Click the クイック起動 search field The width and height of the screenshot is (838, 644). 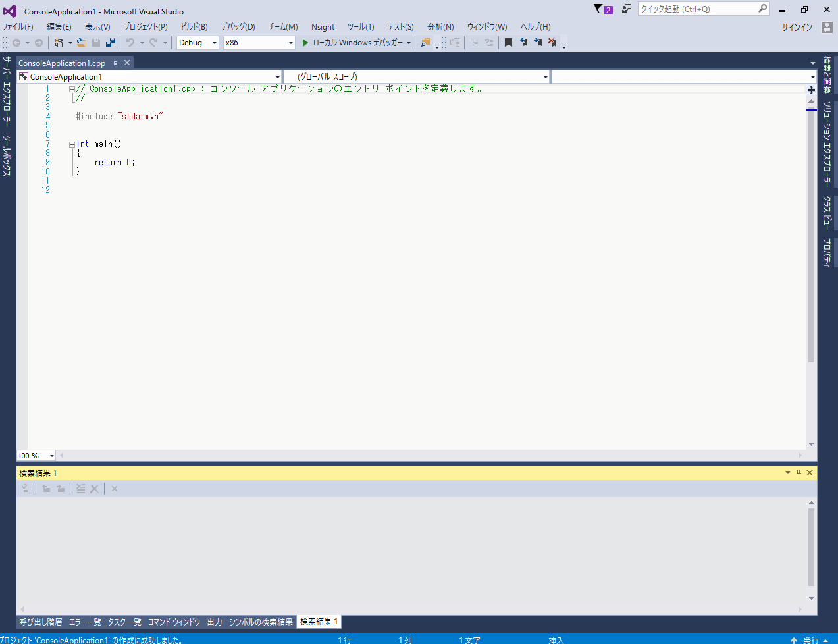point(696,9)
